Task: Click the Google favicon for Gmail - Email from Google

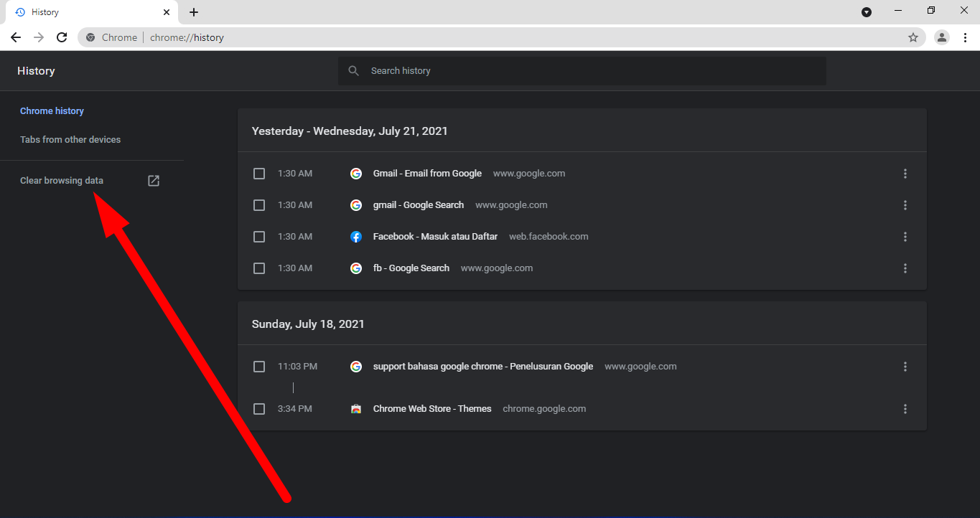Action: coord(356,174)
